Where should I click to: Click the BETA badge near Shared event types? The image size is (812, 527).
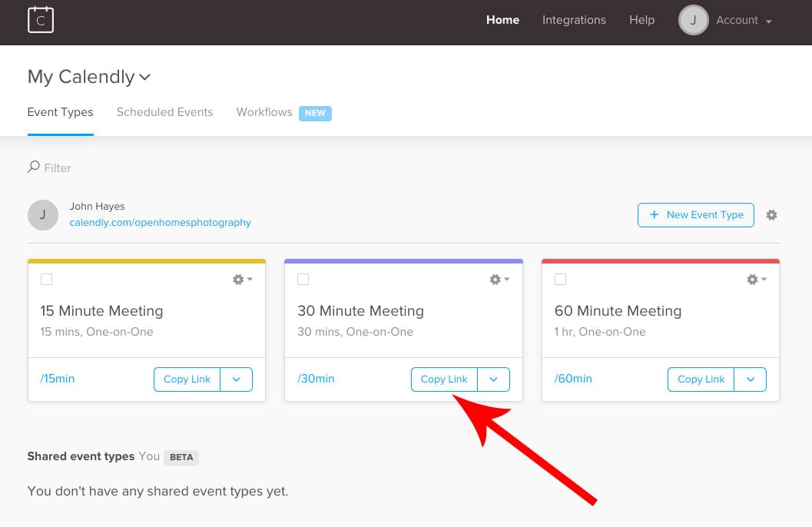click(181, 457)
